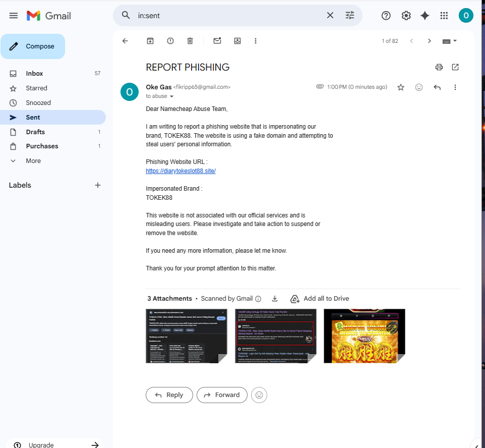Open Settings gear
Image resolution: width=485 pixels, height=448 pixels.
[x=406, y=16]
